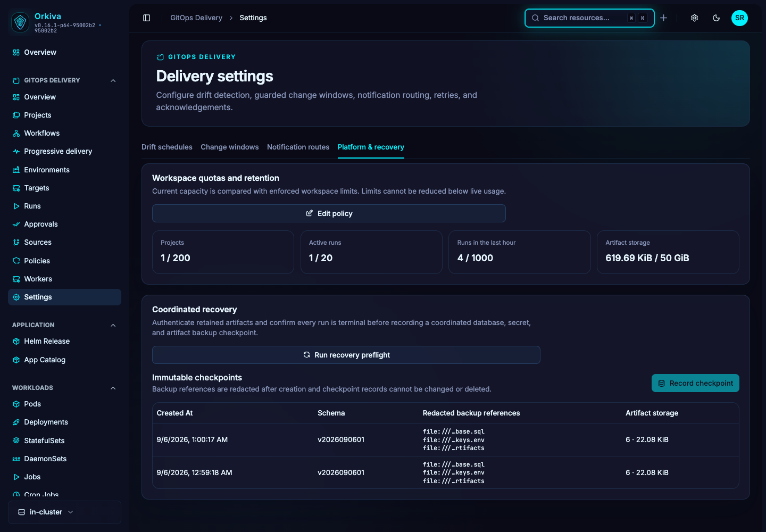766x532 pixels.
Task: Click the Edit policy button
Action: (329, 213)
